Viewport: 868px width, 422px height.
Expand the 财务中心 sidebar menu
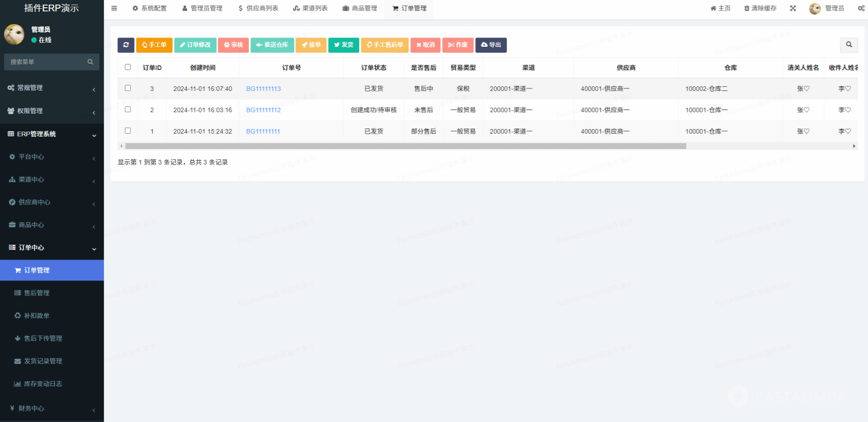(51, 409)
